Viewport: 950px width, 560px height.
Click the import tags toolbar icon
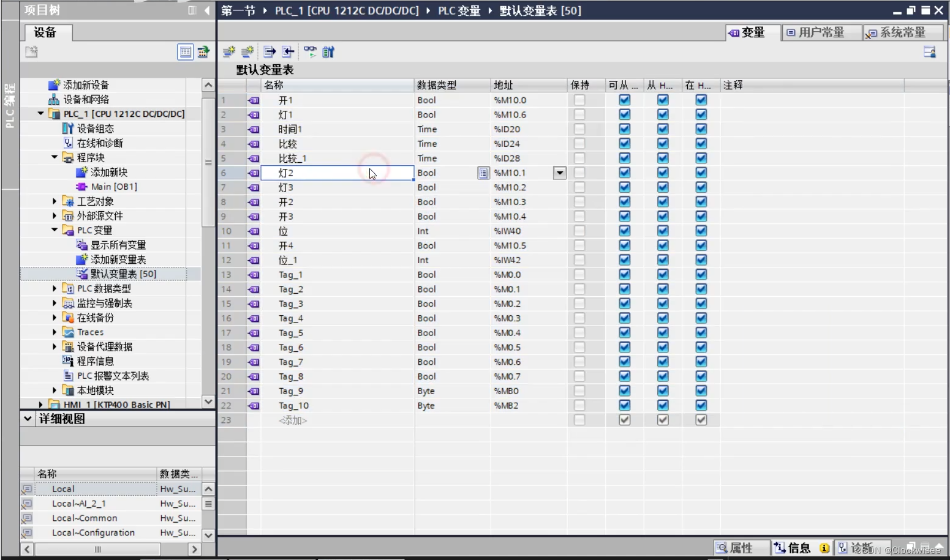288,52
